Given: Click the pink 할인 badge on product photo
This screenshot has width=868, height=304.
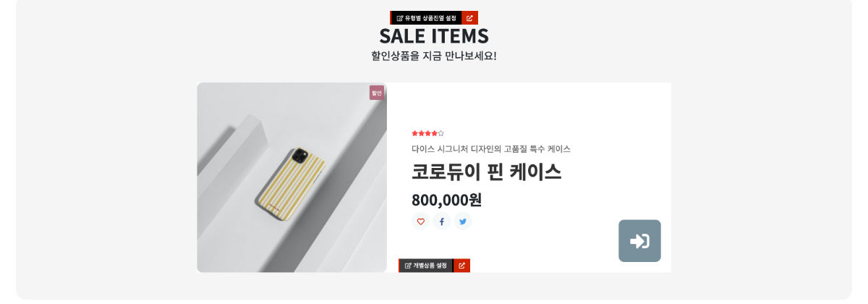Looking at the screenshot, I should (x=377, y=93).
